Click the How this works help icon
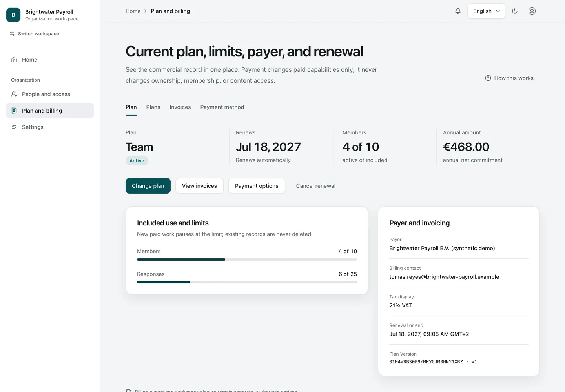 [488, 78]
